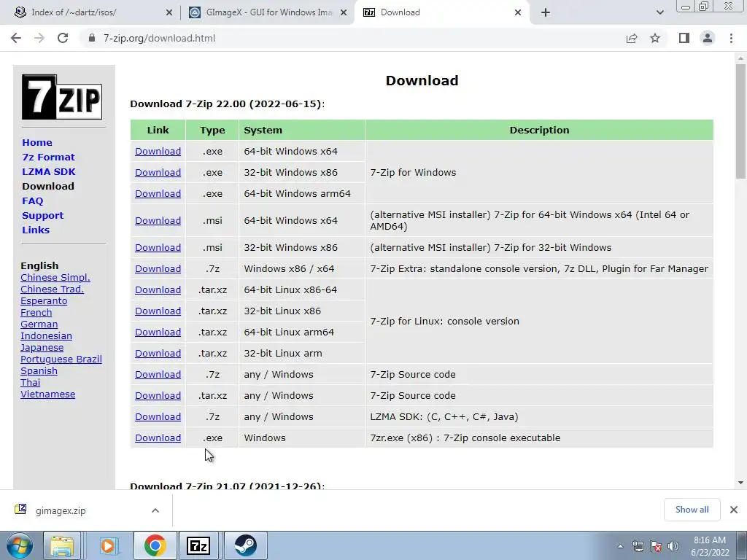Switch language to Japanese

(42, 348)
